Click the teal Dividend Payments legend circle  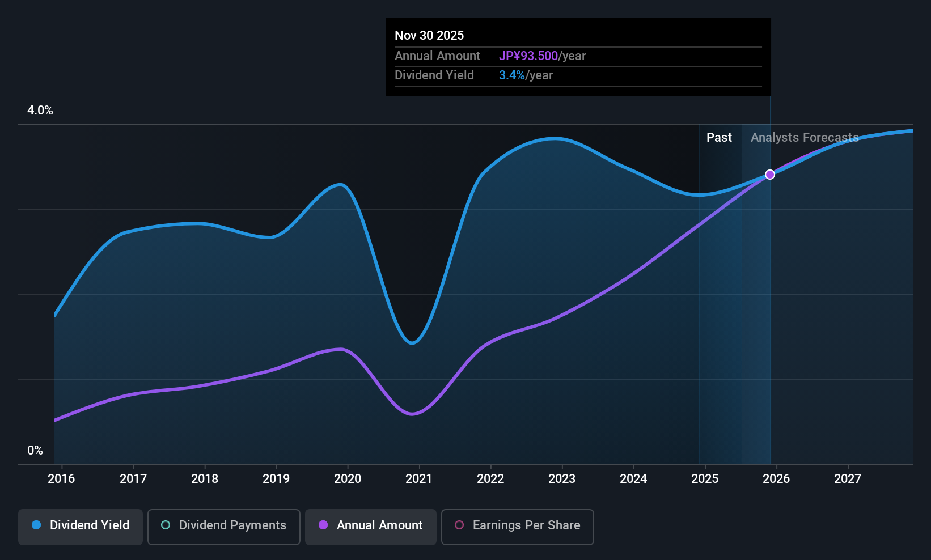pos(166,525)
